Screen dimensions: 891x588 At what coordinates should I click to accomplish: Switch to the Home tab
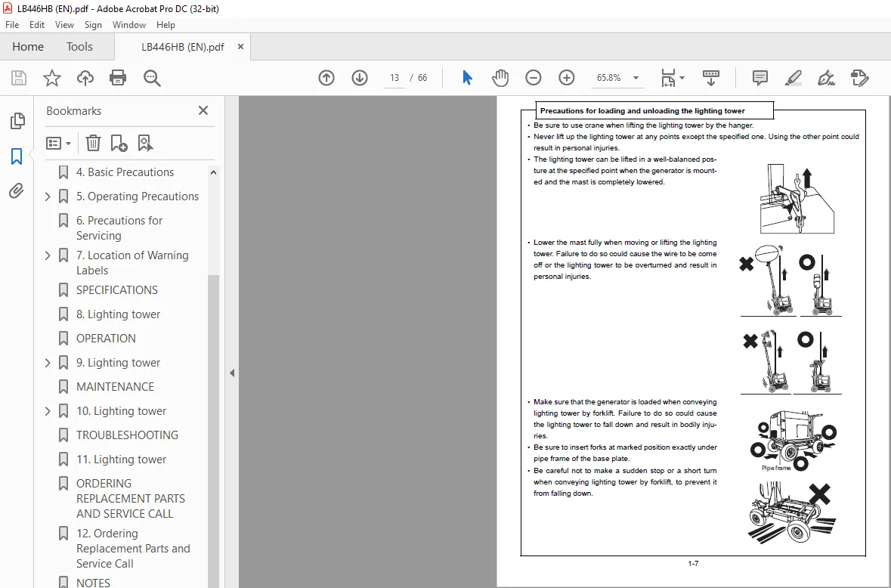point(28,47)
